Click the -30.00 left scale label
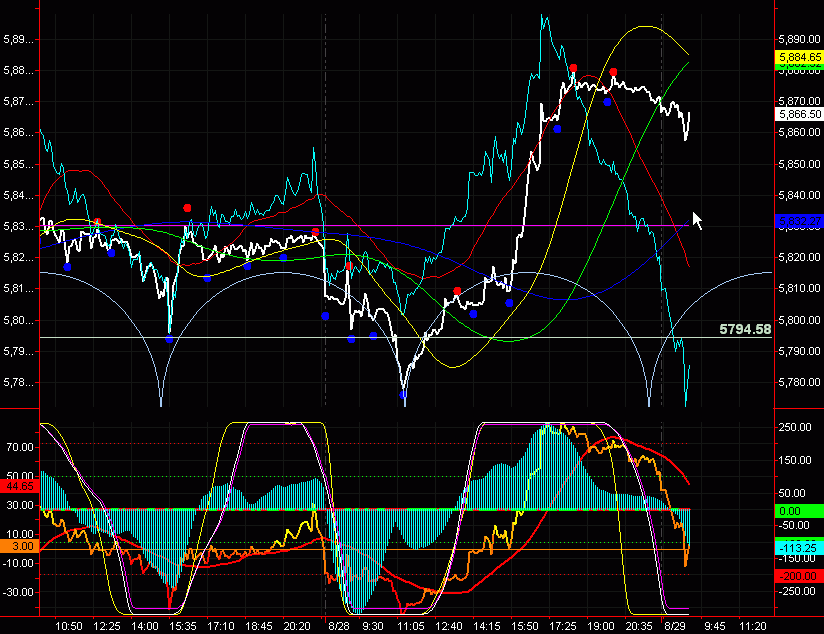The width and height of the screenshot is (824, 634). tap(18, 592)
